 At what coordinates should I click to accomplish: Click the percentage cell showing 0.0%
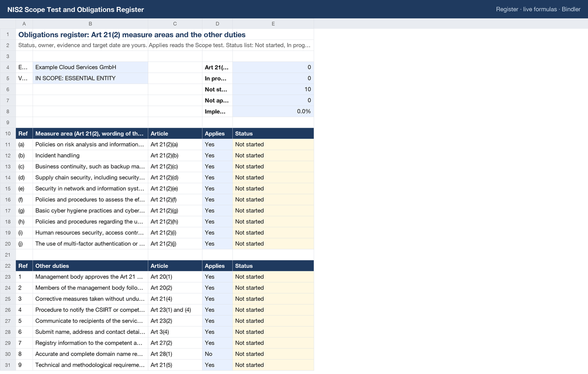click(x=273, y=112)
